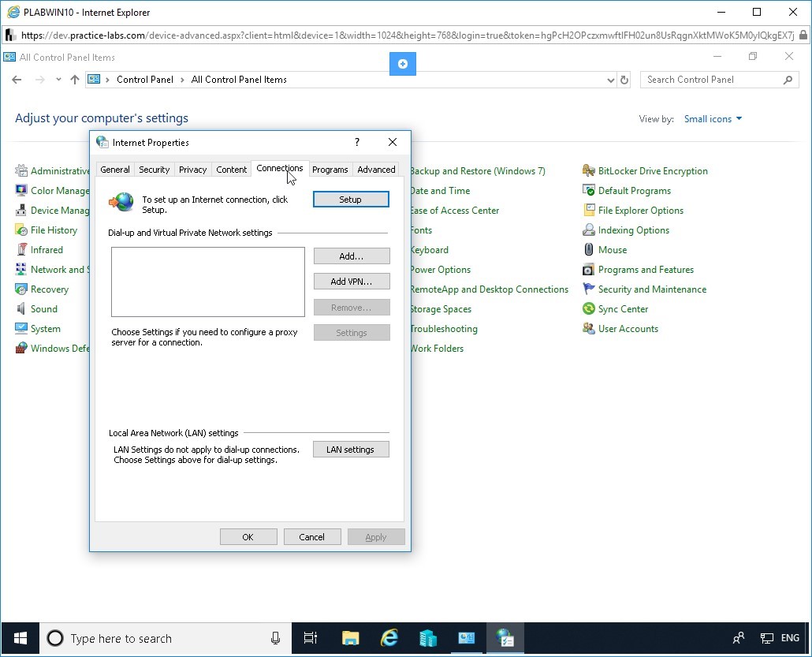Open the File Explorer Options icon
Image resolution: width=812 pixels, height=657 pixels.
point(589,210)
